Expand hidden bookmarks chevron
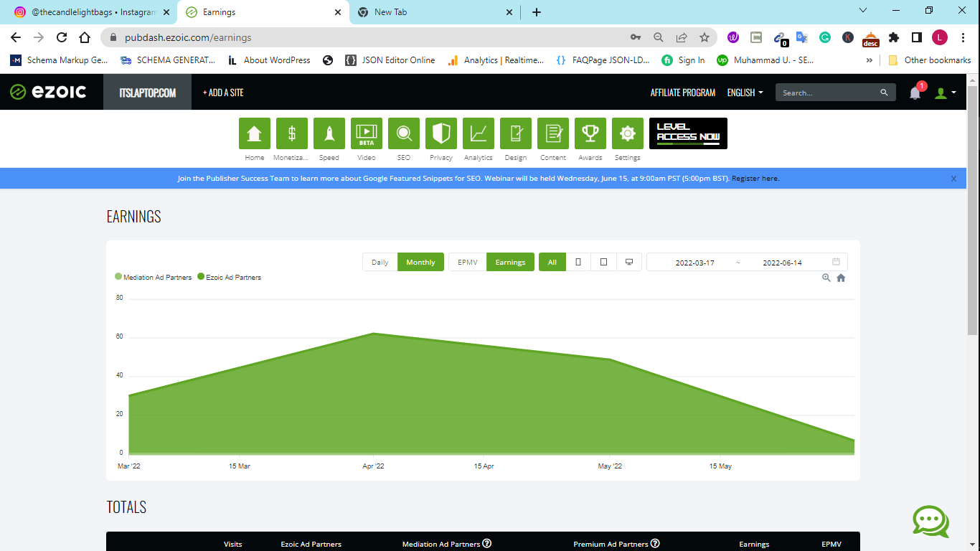This screenshot has width=980, height=551. (870, 60)
